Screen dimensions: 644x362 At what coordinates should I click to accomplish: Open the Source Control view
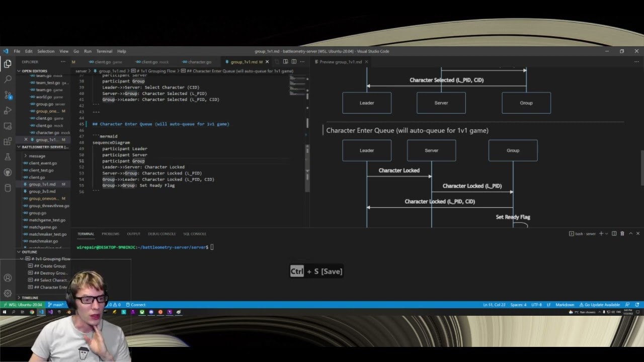8,95
